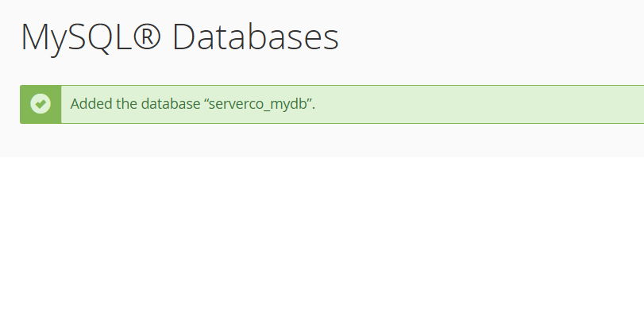Click the green checkmark success icon
The width and height of the screenshot is (644, 320).
[40, 104]
